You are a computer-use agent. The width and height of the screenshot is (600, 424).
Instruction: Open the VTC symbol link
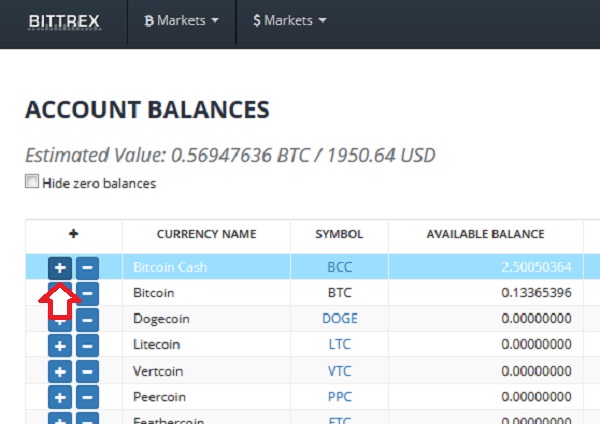tap(339, 371)
